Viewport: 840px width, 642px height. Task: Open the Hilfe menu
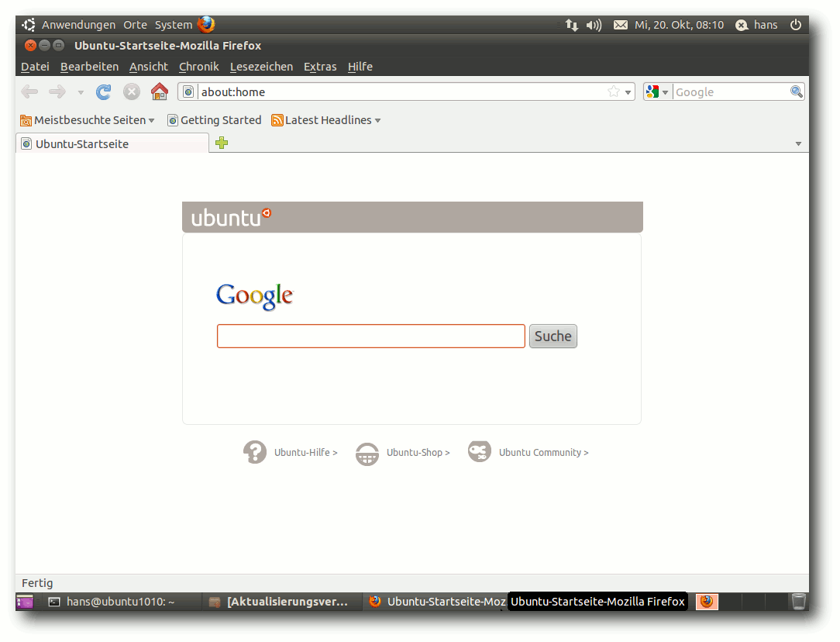[360, 67]
